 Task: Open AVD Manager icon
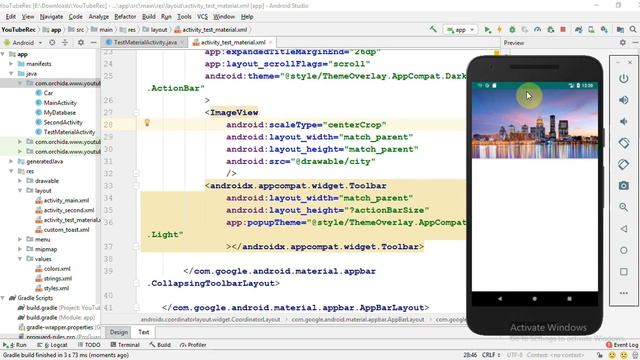(591, 30)
